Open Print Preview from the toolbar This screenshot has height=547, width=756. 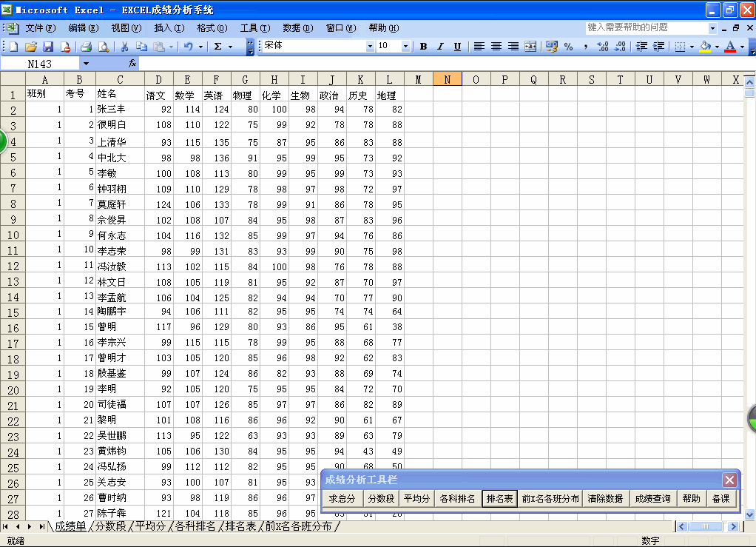click(x=104, y=46)
